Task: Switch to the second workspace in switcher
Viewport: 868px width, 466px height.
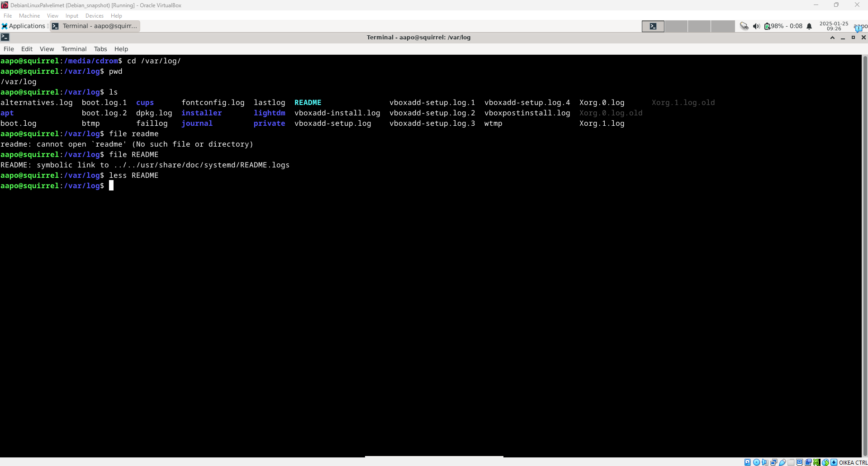Action: click(x=676, y=26)
